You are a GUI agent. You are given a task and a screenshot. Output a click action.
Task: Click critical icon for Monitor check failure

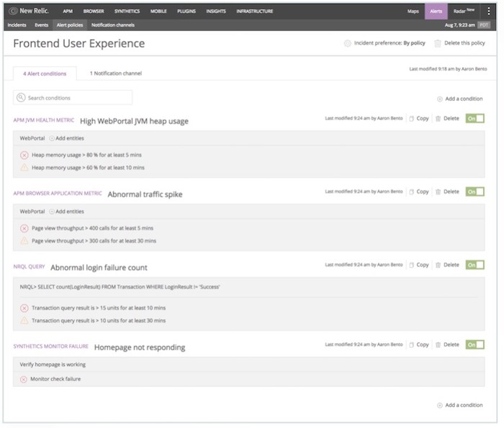pyautogui.click(x=24, y=379)
